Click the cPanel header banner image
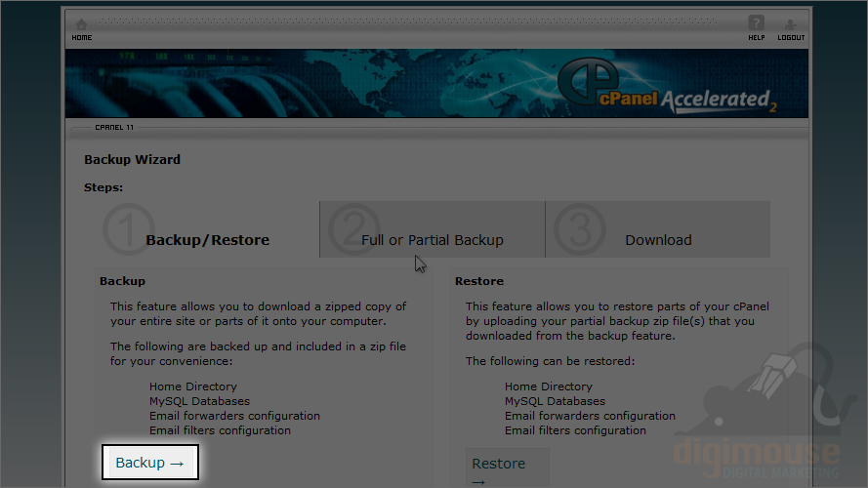Image resolution: width=868 pixels, height=488 pixels. [x=436, y=84]
